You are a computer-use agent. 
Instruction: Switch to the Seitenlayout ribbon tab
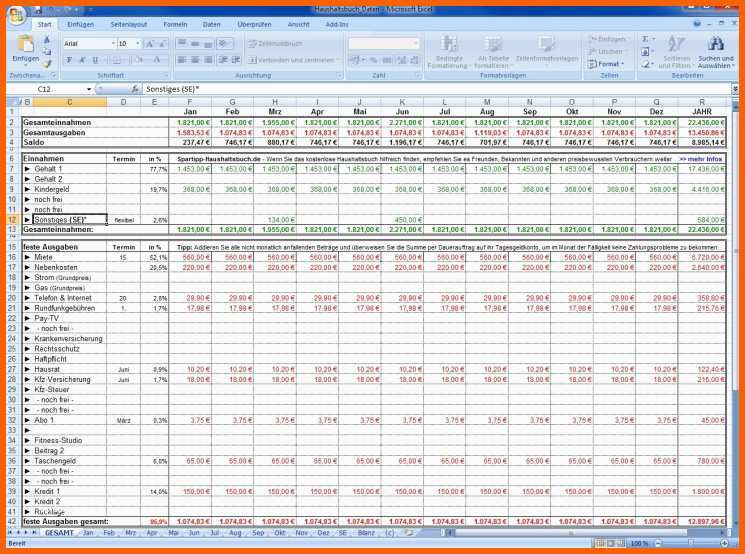point(129,24)
